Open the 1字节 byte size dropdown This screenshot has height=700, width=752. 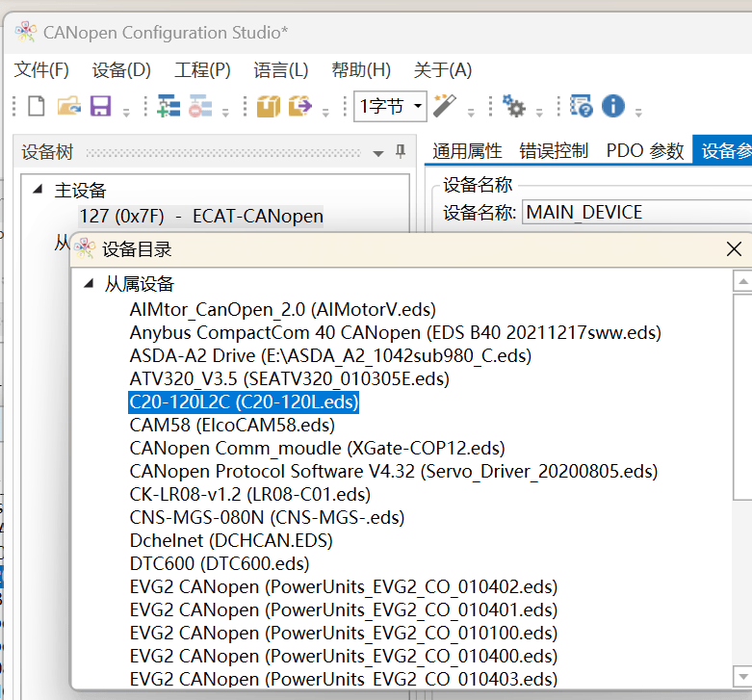[x=418, y=106]
